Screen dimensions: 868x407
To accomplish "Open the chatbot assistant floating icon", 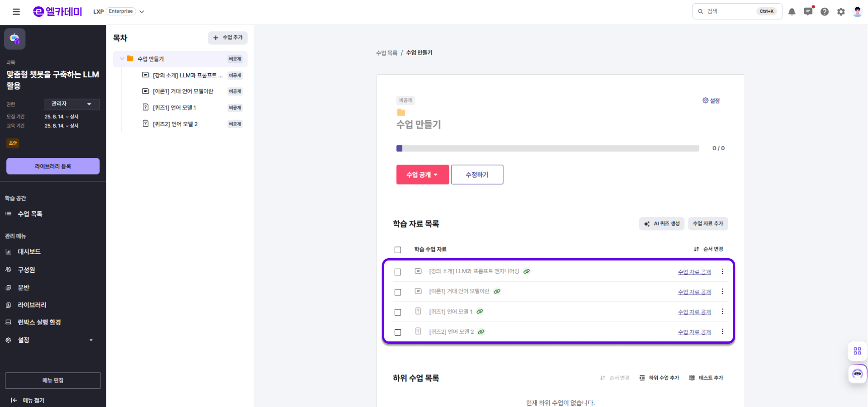I will tap(857, 374).
